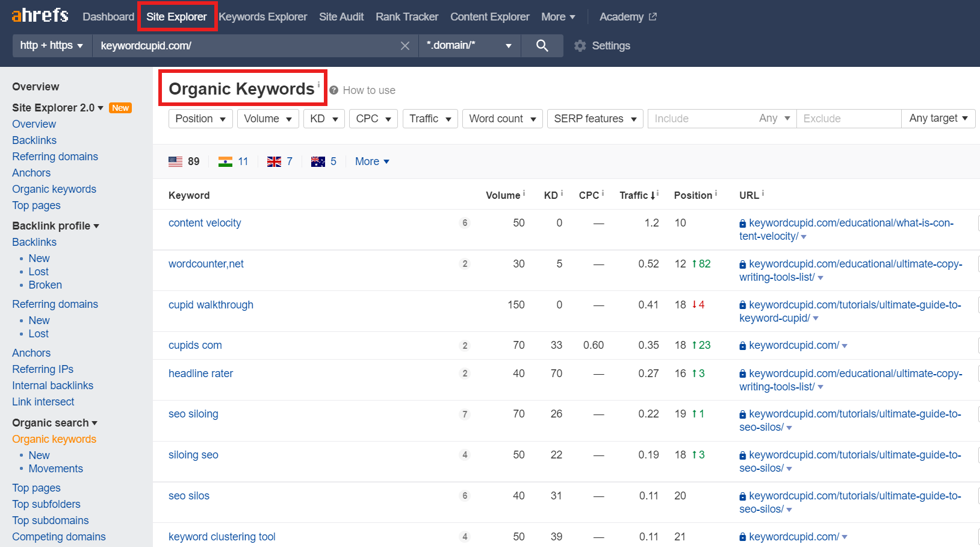Open Top subdomains in sidebar
This screenshot has width=980, height=547.
click(x=51, y=520)
